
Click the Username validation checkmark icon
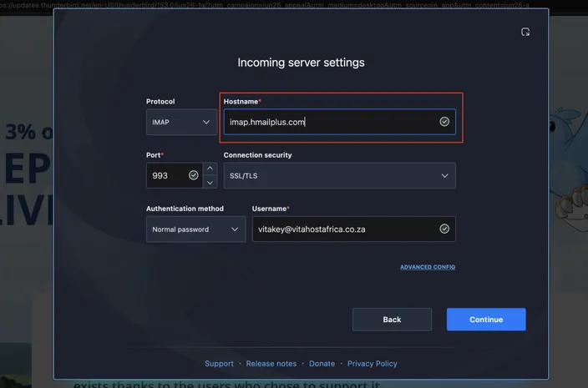[444, 229]
